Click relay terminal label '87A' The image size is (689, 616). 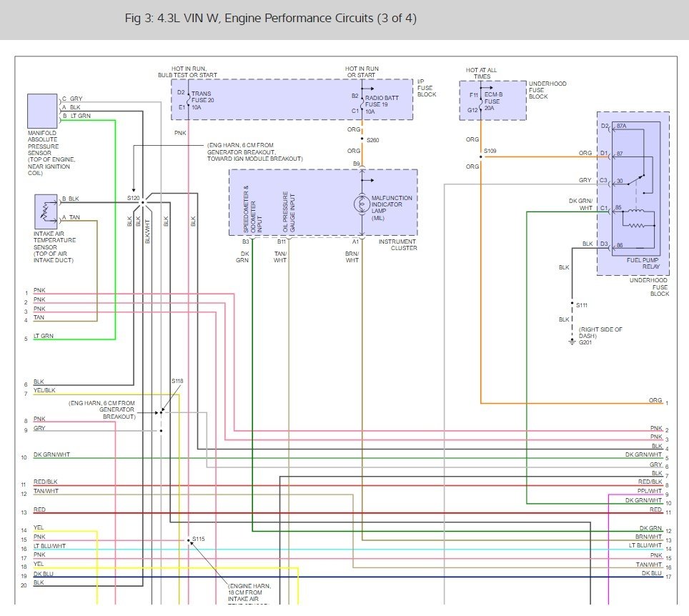tap(621, 126)
